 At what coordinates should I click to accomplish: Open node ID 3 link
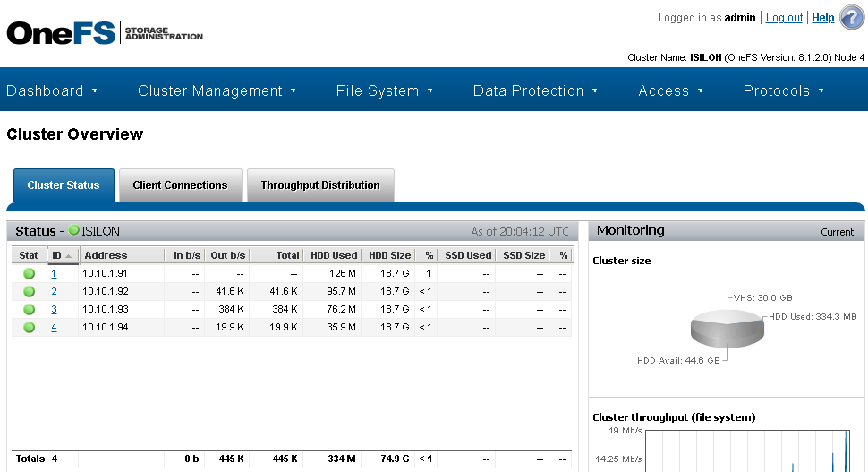tap(54, 310)
